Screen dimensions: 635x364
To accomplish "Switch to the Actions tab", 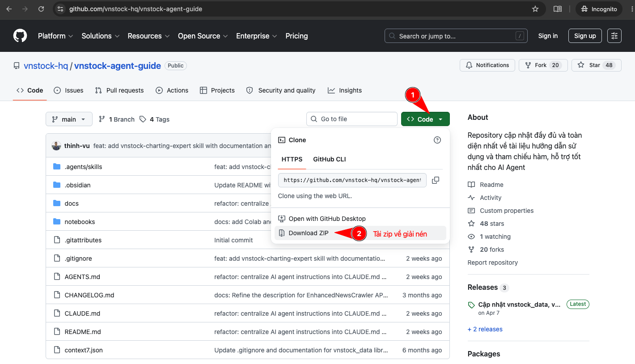I will (x=172, y=90).
